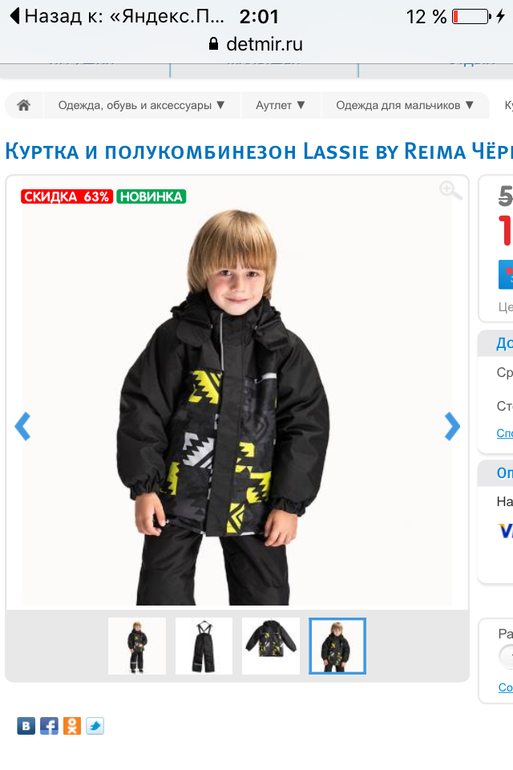Expand the Одежда для мальчиков dropdown

405,105
